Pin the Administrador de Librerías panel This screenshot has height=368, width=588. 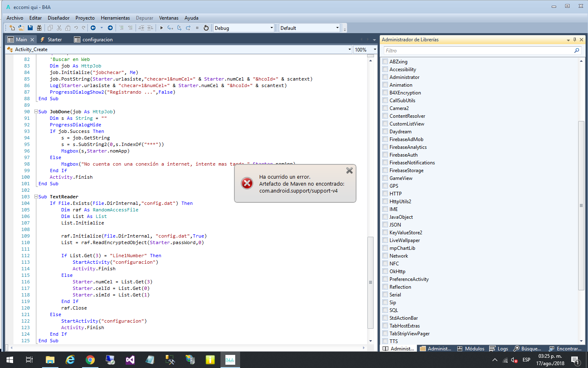(x=575, y=40)
